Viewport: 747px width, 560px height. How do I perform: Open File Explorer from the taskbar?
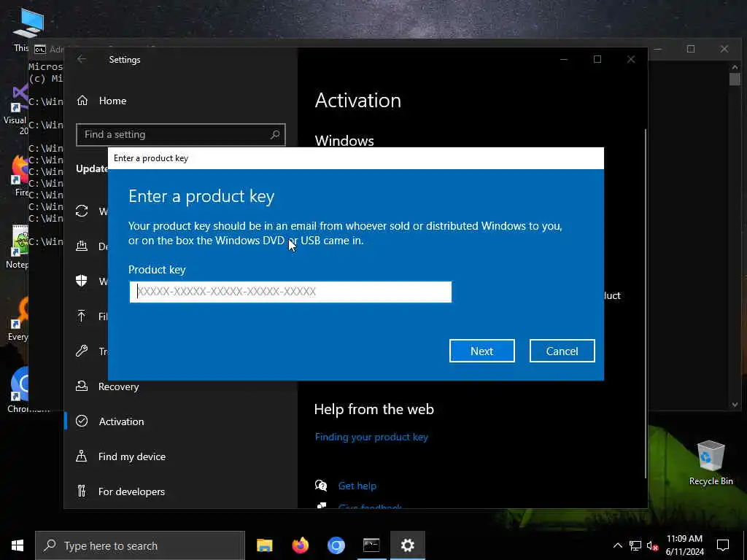(x=264, y=545)
